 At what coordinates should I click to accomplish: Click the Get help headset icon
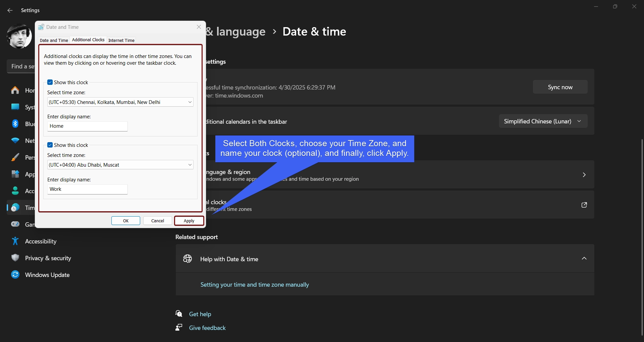[x=179, y=313]
